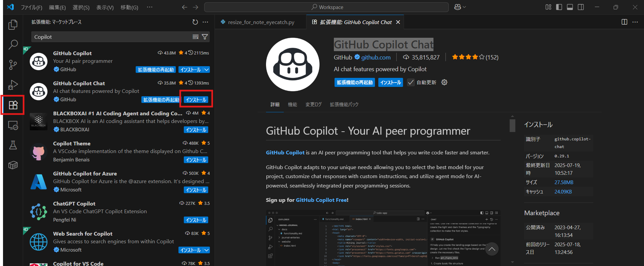
Task: Toggle secondary side bar visibility
Action: [x=581, y=7]
